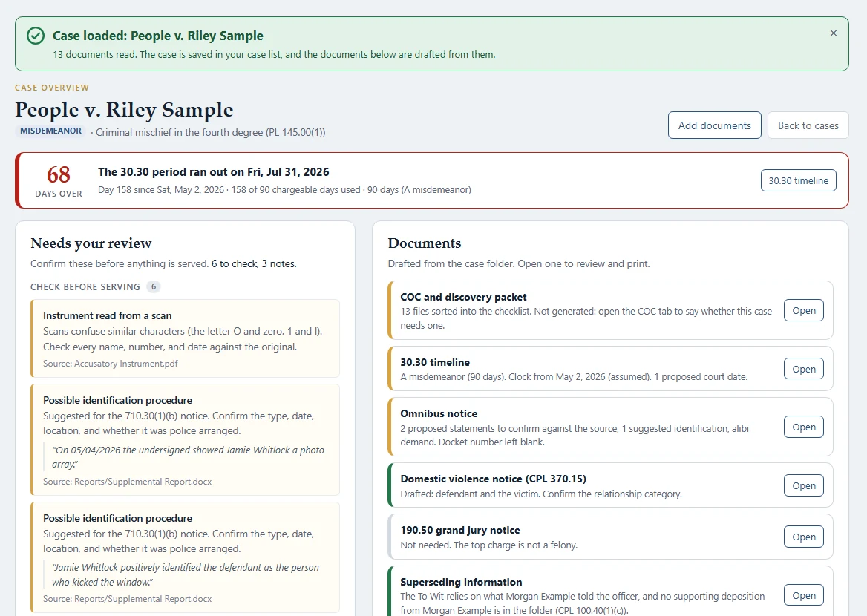Click the Documents heading
This screenshot has height=616, width=867.
(424, 243)
